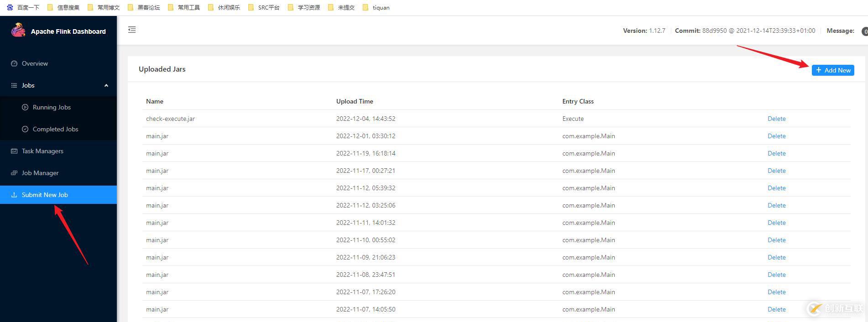This screenshot has width=868, height=322.
Task: Click the Task Managers icon
Action: click(14, 151)
